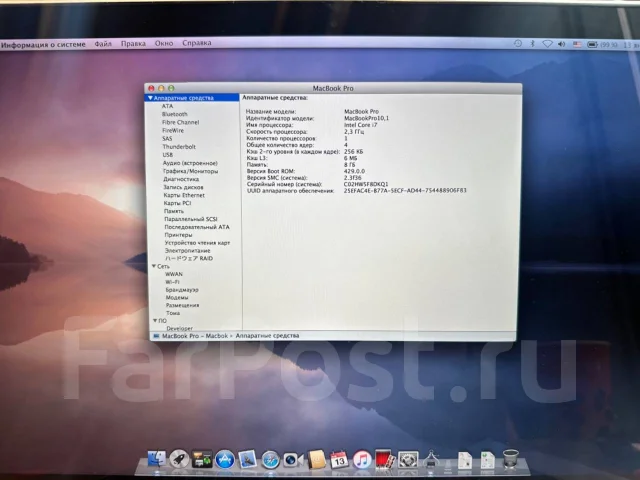Viewport: 640px width, 480px height.
Task: Open System Preferences gear in Dock
Action: tap(408, 460)
